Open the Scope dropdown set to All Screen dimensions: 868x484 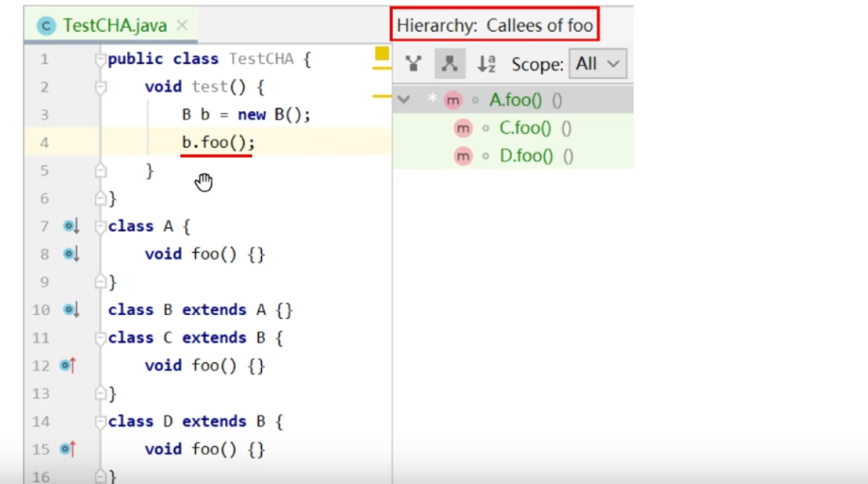click(597, 64)
